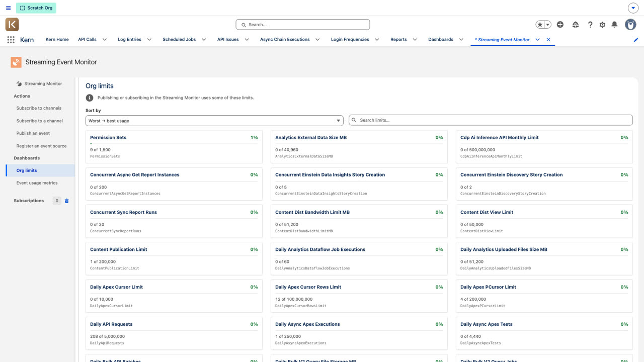The image size is (644, 362).
Task: Click Daily Async Apex Executions card title
Action: pos(307,324)
